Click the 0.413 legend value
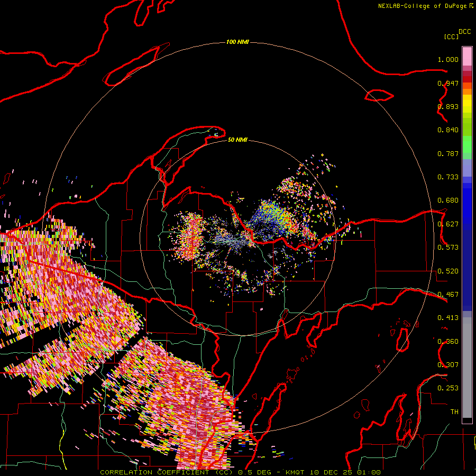 (x=448, y=318)
